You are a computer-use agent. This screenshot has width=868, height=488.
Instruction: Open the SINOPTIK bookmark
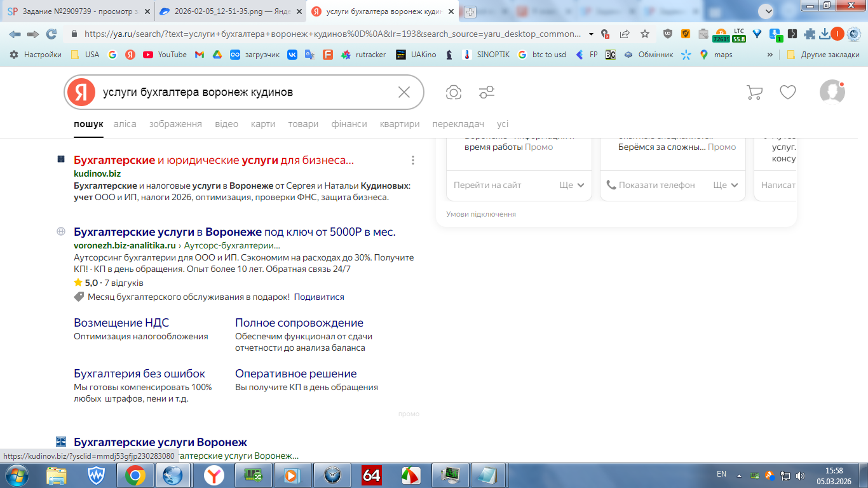485,55
